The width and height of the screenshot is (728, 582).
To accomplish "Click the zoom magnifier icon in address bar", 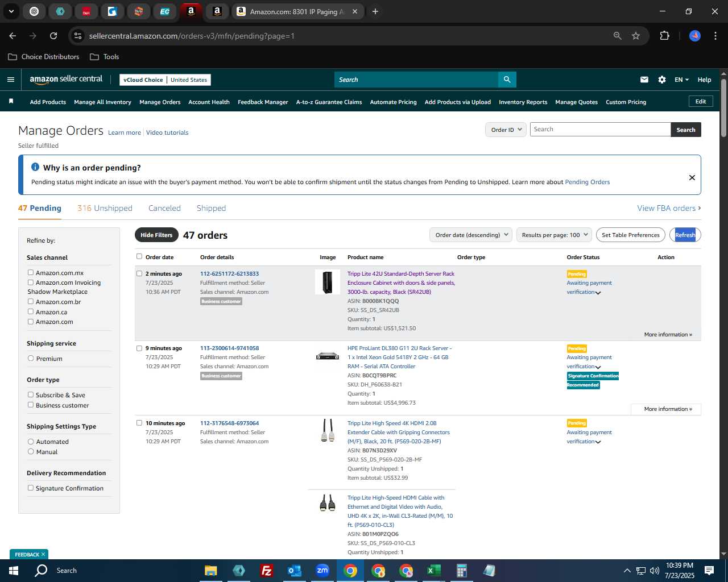I will (618, 36).
